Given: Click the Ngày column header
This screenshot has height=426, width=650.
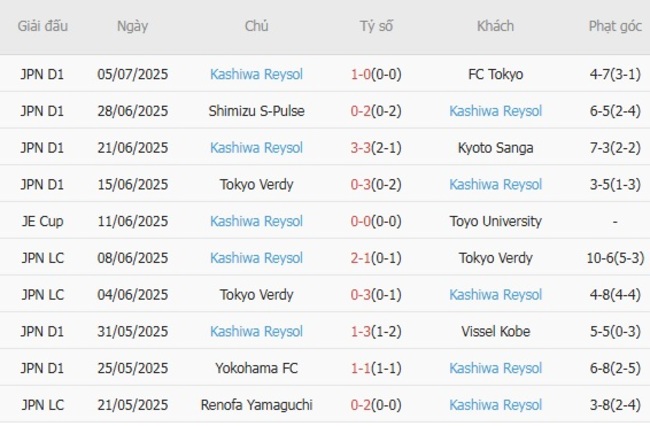Looking at the screenshot, I should click(132, 27).
